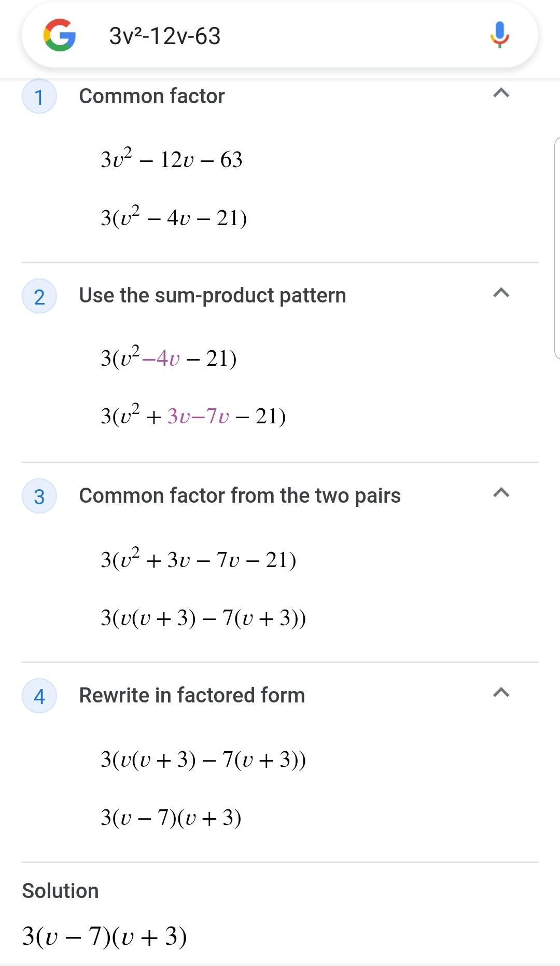560x966 pixels.
Task: Click the expression 3(v² − 4v − 21) in step 1
Action: pyautogui.click(x=174, y=217)
